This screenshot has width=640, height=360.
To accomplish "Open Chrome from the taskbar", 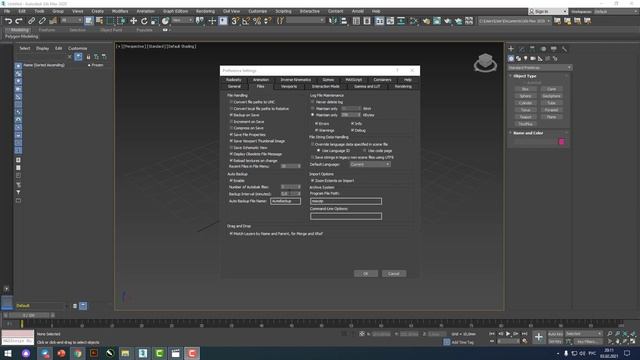I will point(78,353).
